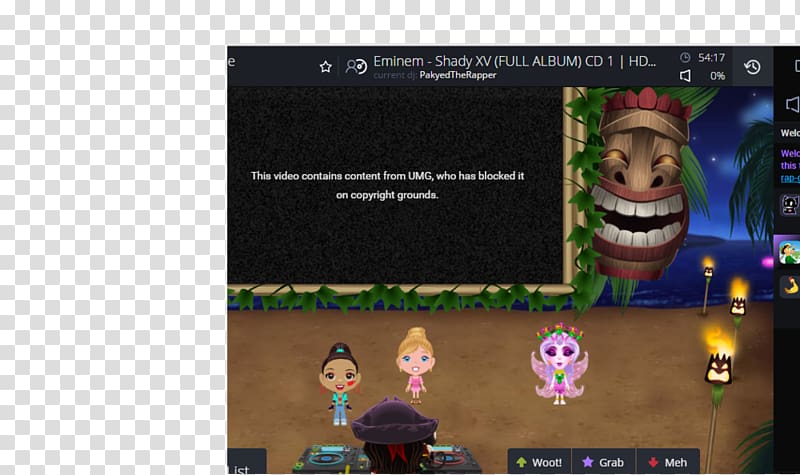Click the chat sound speaker icon

(792, 105)
